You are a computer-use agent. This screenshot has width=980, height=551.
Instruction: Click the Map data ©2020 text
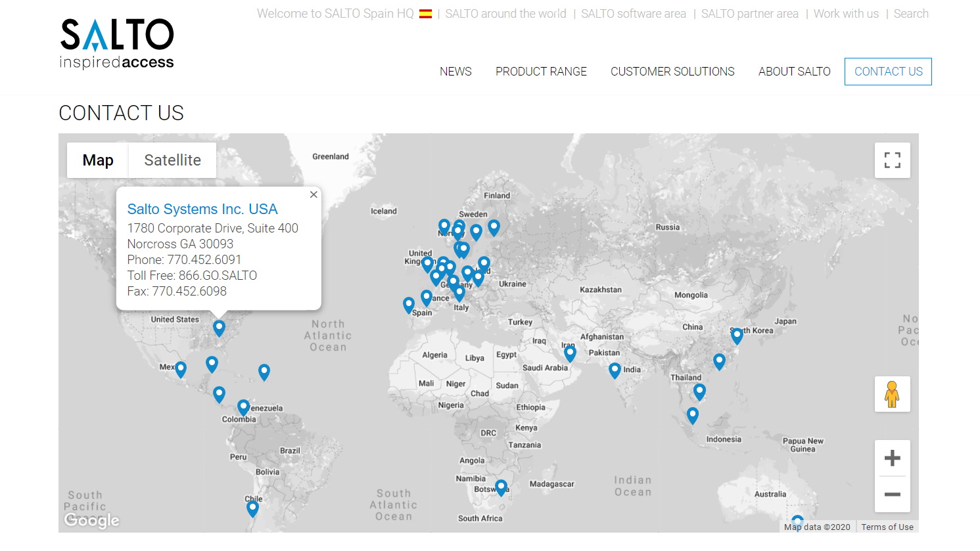817,527
